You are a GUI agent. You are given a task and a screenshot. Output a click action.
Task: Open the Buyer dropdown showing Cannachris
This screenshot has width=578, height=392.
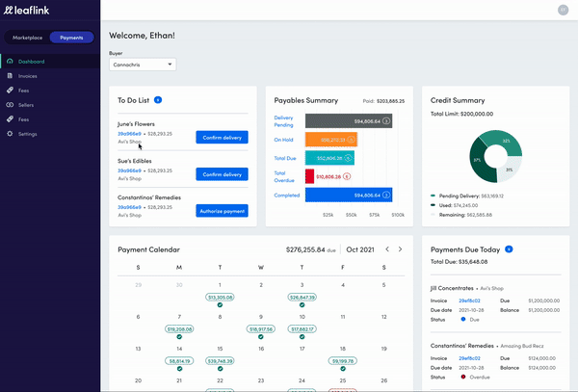143,65
